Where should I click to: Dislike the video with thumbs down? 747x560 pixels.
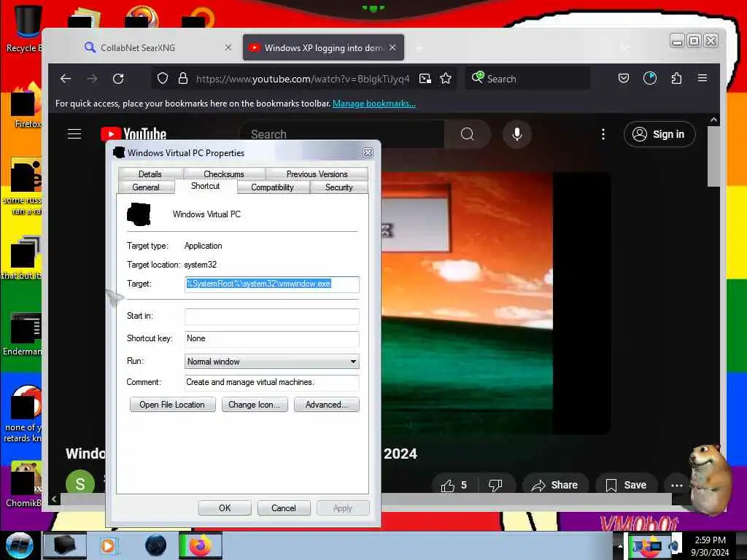495,485
